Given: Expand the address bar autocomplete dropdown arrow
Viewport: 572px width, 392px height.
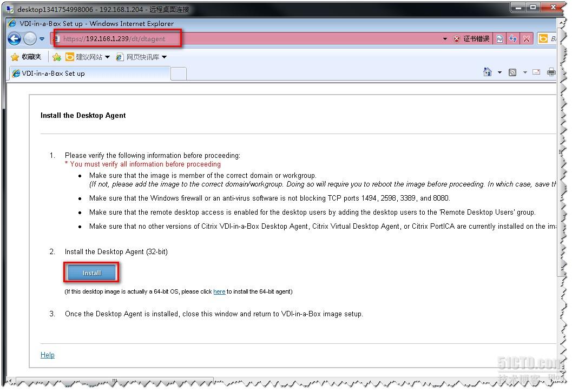Looking at the screenshot, I should coord(445,38).
